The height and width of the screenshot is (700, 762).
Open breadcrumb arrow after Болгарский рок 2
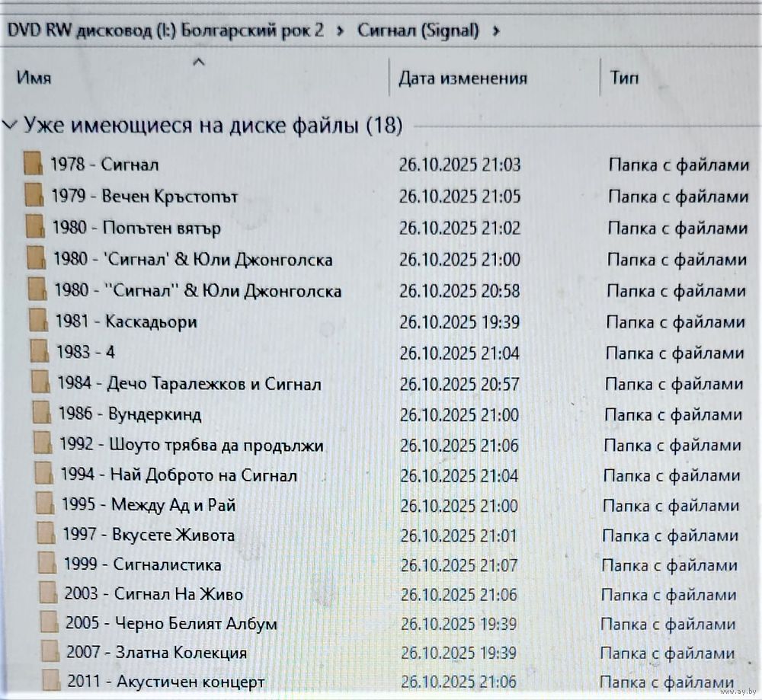tap(340, 31)
